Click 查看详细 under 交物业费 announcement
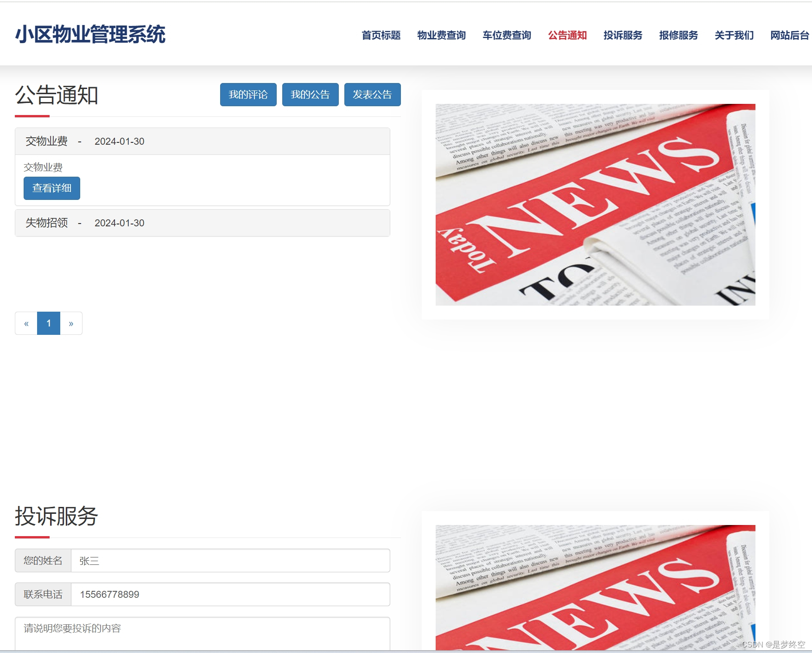This screenshot has height=653, width=812. 51,188
